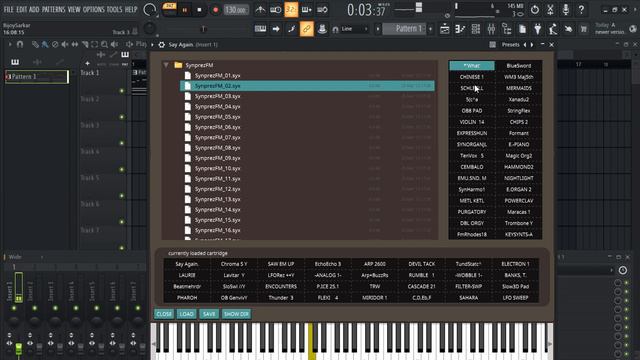Stop playback with Stop button
The image size is (640, 360).
click(x=199, y=10)
